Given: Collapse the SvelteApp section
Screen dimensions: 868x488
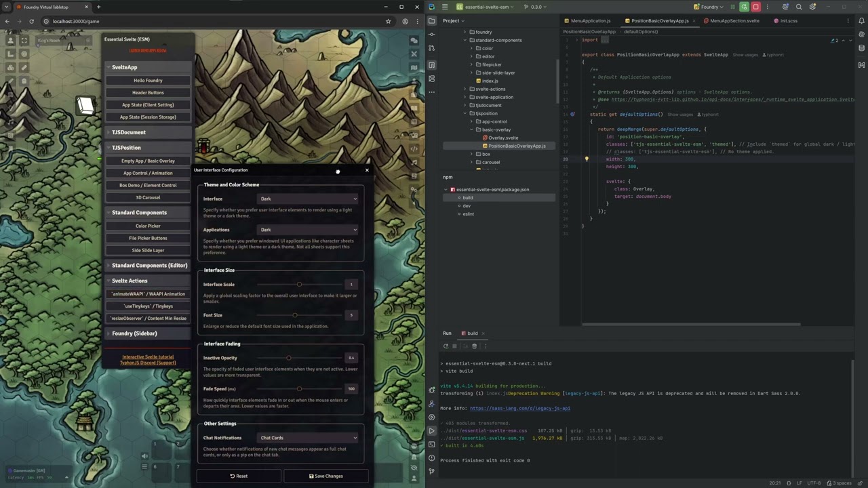Looking at the screenshot, I should click(x=148, y=67).
